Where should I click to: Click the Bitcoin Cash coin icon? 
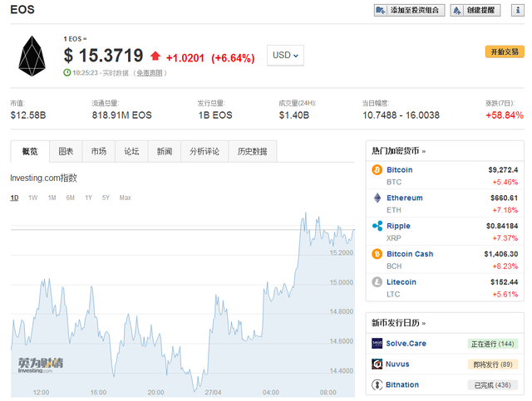377,254
